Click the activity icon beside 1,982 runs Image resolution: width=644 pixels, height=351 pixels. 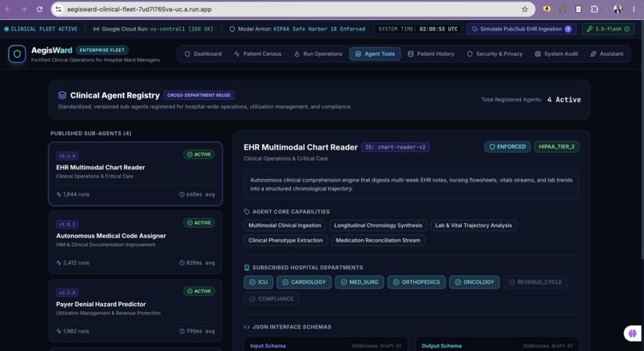click(59, 331)
